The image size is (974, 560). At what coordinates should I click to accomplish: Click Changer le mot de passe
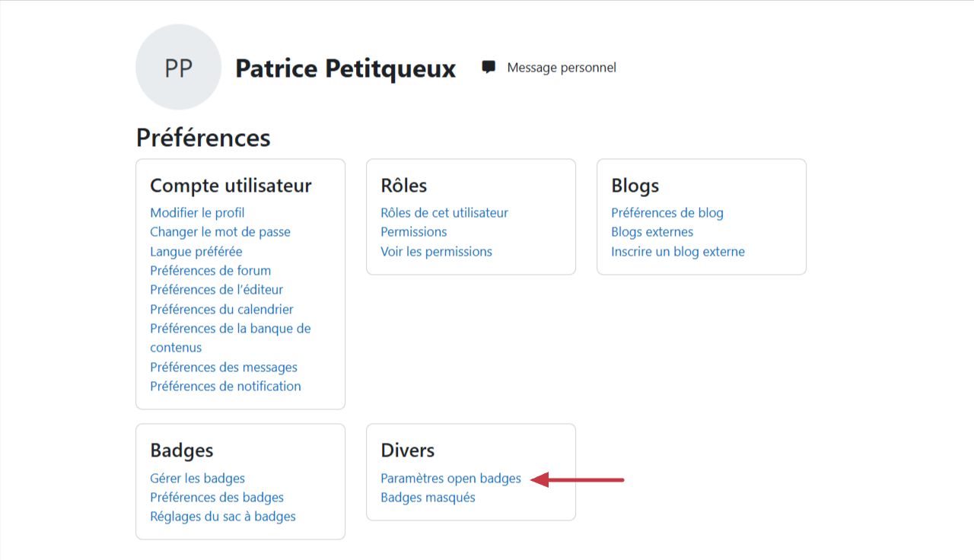pyautogui.click(x=220, y=232)
